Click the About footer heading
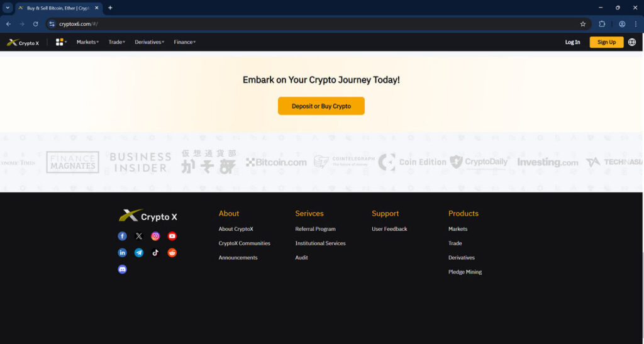This screenshot has height=344, width=644. [229, 213]
